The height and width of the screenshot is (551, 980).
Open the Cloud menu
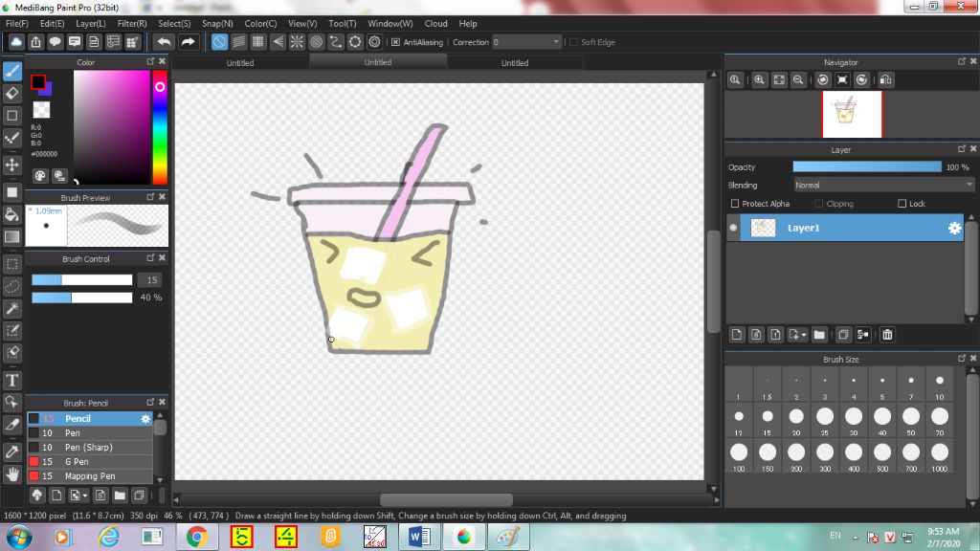(435, 24)
